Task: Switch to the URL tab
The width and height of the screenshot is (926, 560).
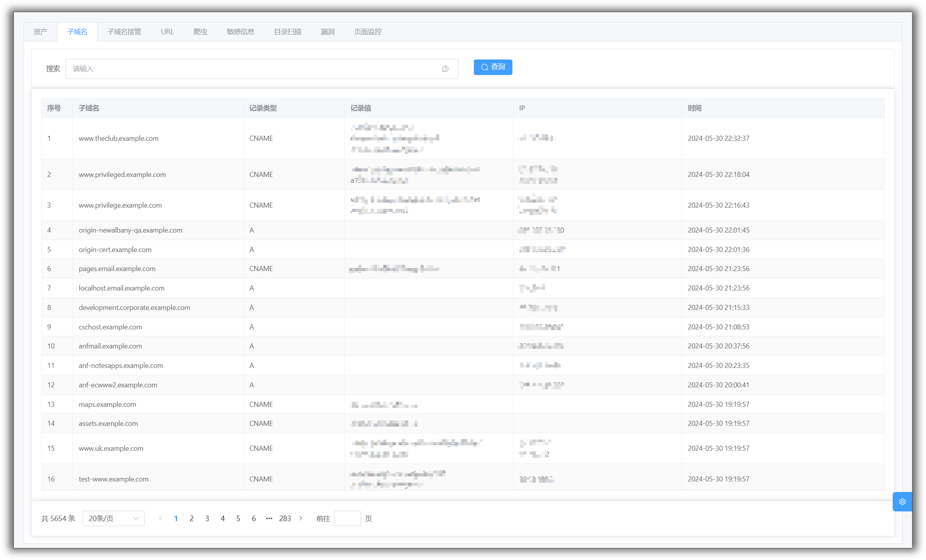Action: coord(167,32)
